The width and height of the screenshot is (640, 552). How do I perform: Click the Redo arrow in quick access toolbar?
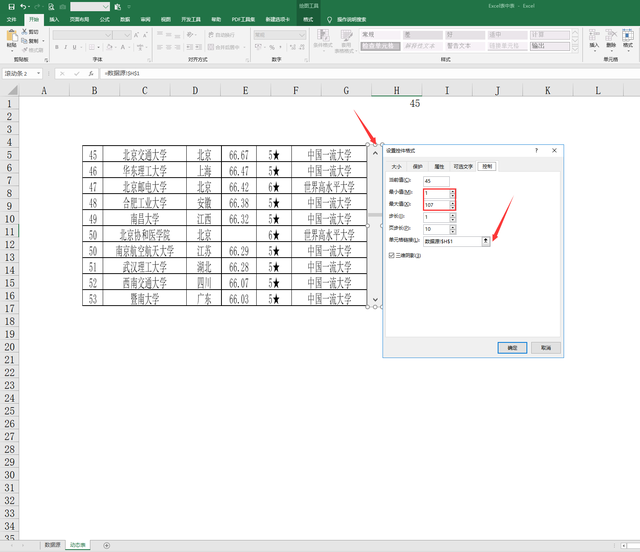[x=37, y=7]
